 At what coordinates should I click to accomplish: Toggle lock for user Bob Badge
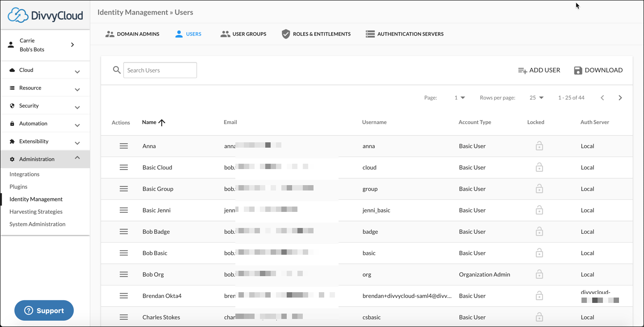tap(539, 232)
